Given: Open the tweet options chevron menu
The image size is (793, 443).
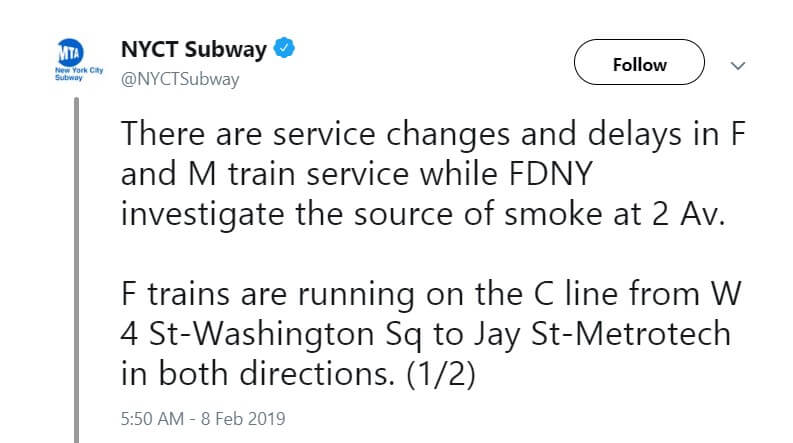Looking at the screenshot, I should tap(739, 65).
